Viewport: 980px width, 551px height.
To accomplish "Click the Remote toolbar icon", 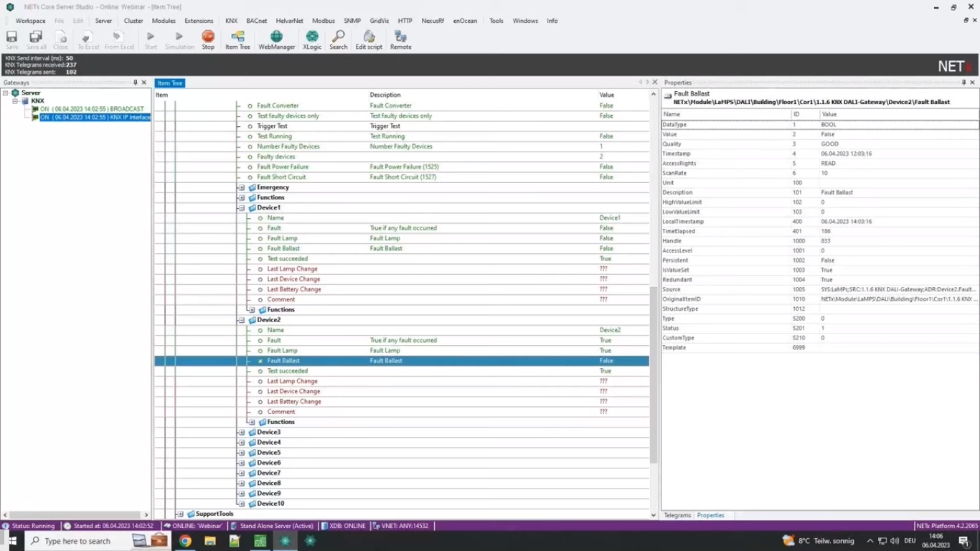I will pyautogui.click(x=400, y=40).
